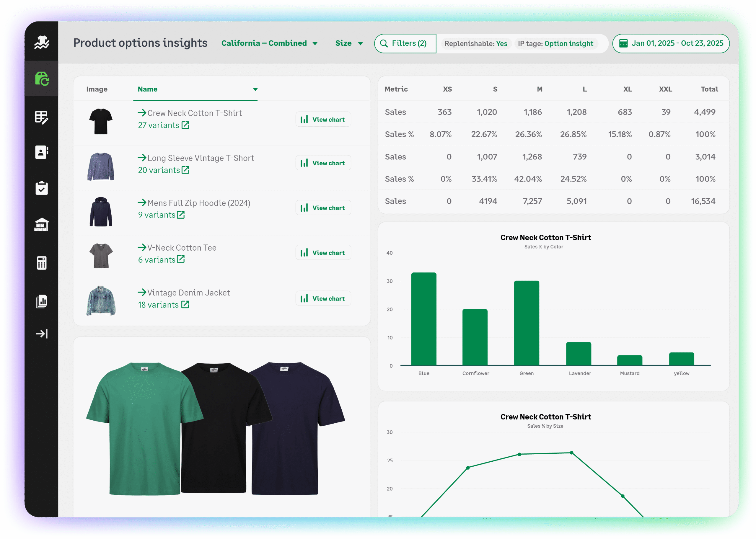Click the Total column header
This screenshot has height=539, width=756.
[710, 89]
